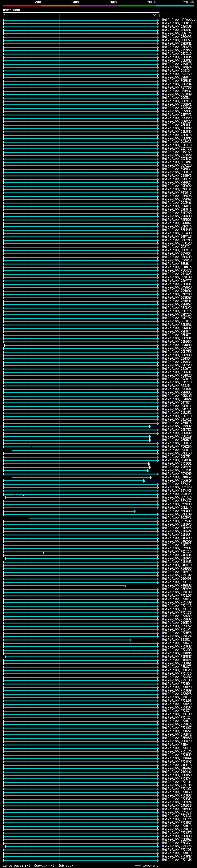
Task: Click the arrowhead of UniRef100_Q56AX9 alignment
Action: 144,481
